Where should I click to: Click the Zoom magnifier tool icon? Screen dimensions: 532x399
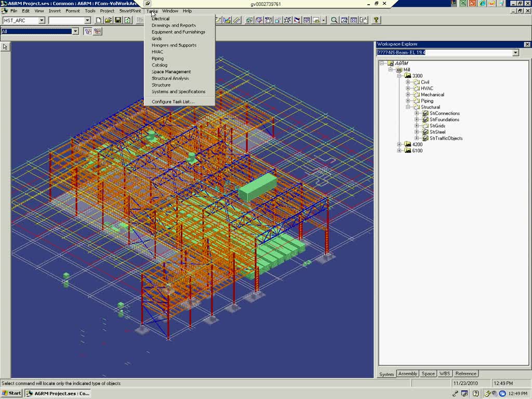pyautogui.click(x=334, y=20)
